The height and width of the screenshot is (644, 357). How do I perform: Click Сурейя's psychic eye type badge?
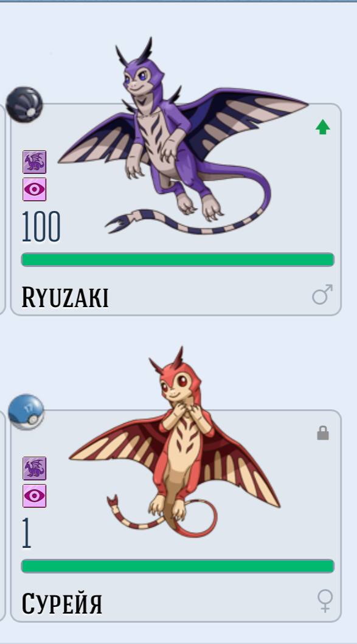coord(35,496)
